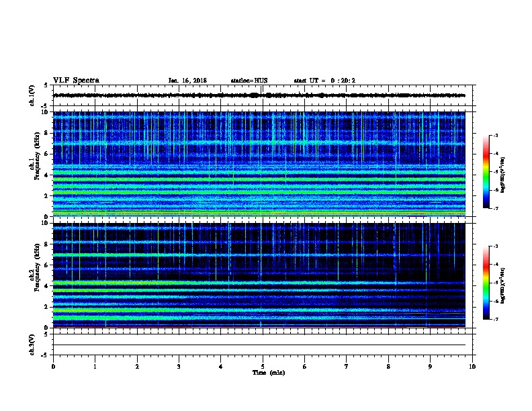The image size is (532, 411).
Task: Click time axis tick label "4" at bottom
Action: click(x=221, y=366)
